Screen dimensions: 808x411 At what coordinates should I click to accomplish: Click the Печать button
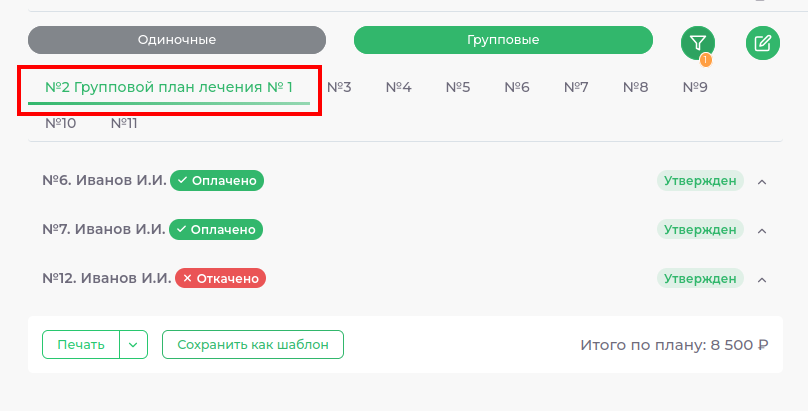pos(81,344)
